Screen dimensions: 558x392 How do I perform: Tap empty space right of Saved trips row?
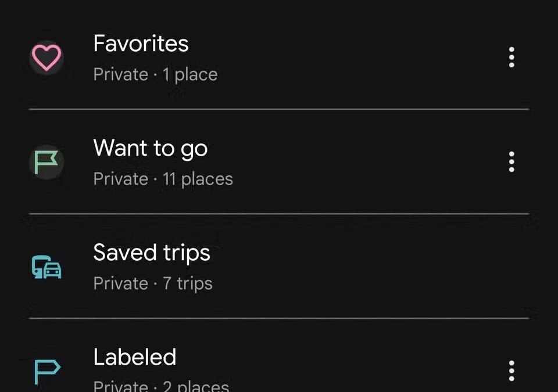coord(407,267)
